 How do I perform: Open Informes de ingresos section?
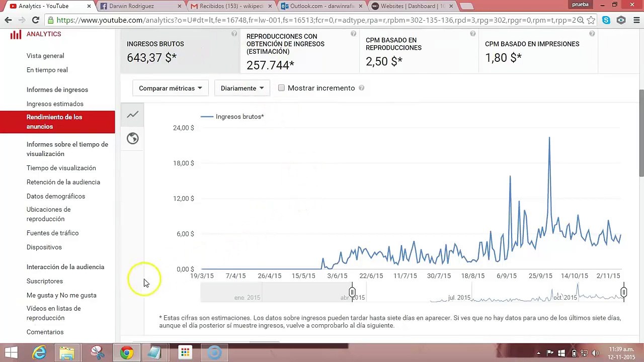tap(57, 89)
